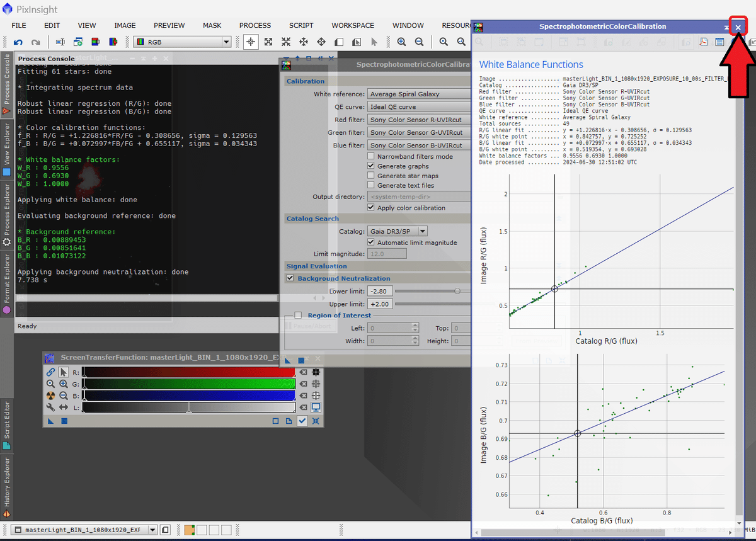Click the blue list icon in graph window toolbar
756x541 pixels.
point(719,42)
